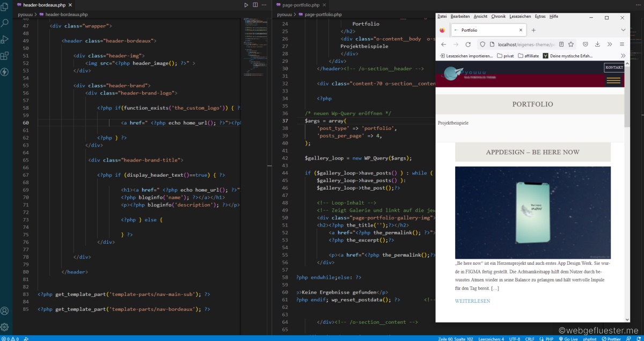Image resolution: width=644 pixels, height=341 pixels.
Task: Open editor More Actions ellipsis menu
Action: (x=265, y=5)
